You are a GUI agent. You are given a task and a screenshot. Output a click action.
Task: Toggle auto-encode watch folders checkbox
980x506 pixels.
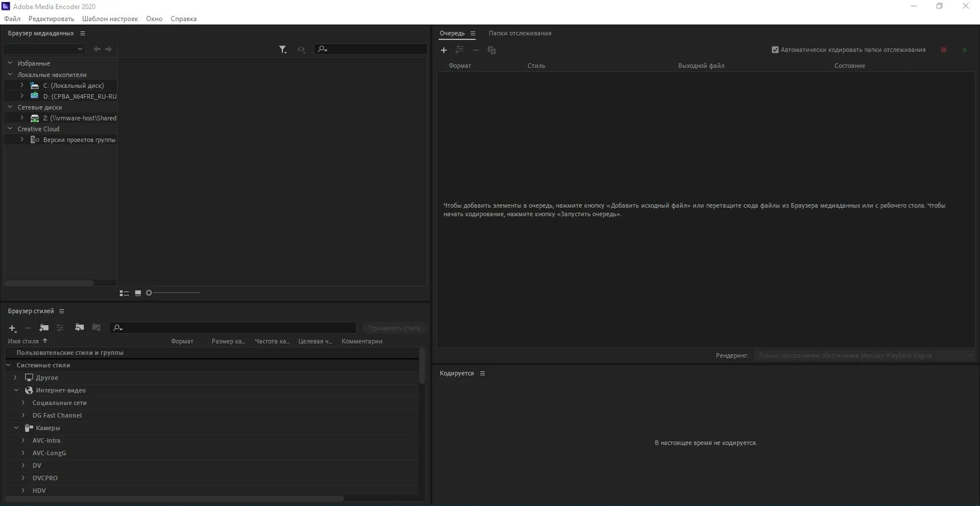click(775, 50)
